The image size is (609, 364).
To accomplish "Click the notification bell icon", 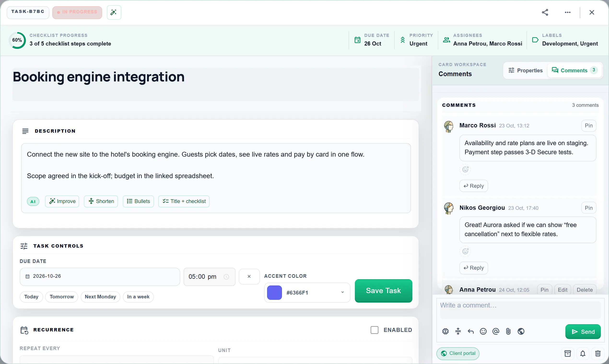I will (x=583, y=353).
